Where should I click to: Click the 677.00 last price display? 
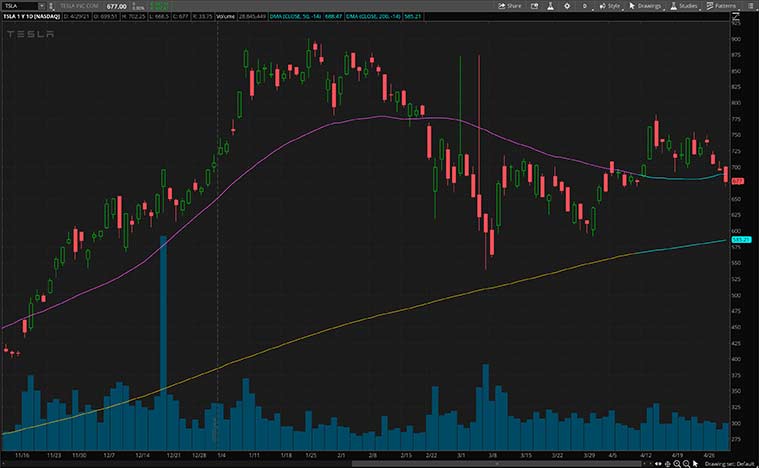(117, 6)
